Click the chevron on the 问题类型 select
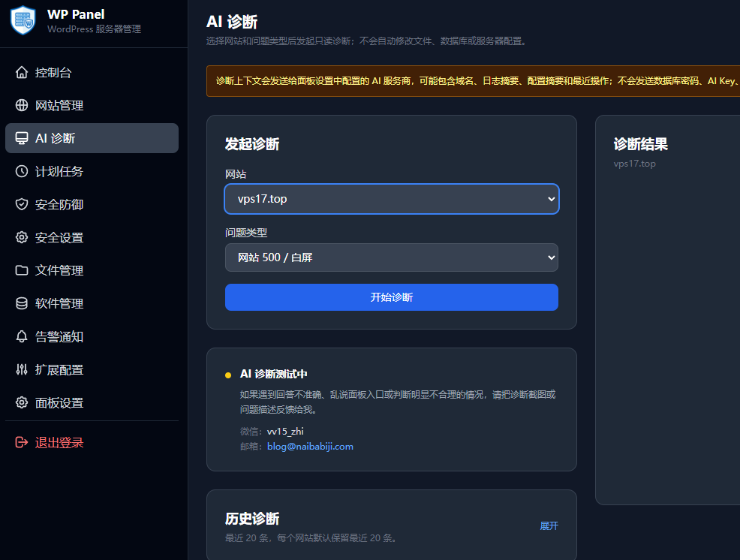This screenshot has height=560, width=740. coord(551,257)
